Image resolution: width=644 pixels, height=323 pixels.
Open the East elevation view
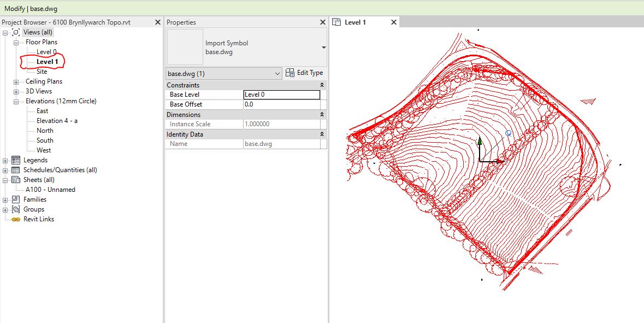point(42,111)
